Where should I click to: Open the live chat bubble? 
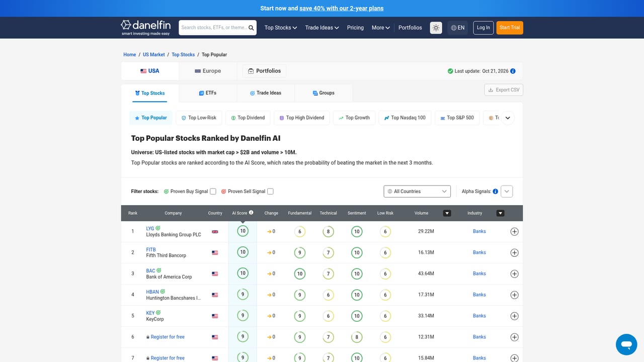point(626,344)
